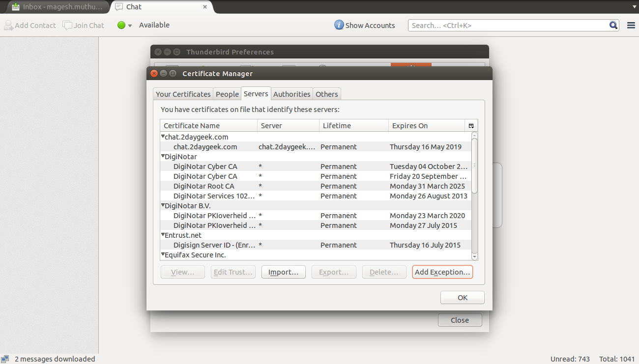Click the certificate list scrollbar thumb
The width and height of the screenshot is (639, 364).
(x=474, y=165)
